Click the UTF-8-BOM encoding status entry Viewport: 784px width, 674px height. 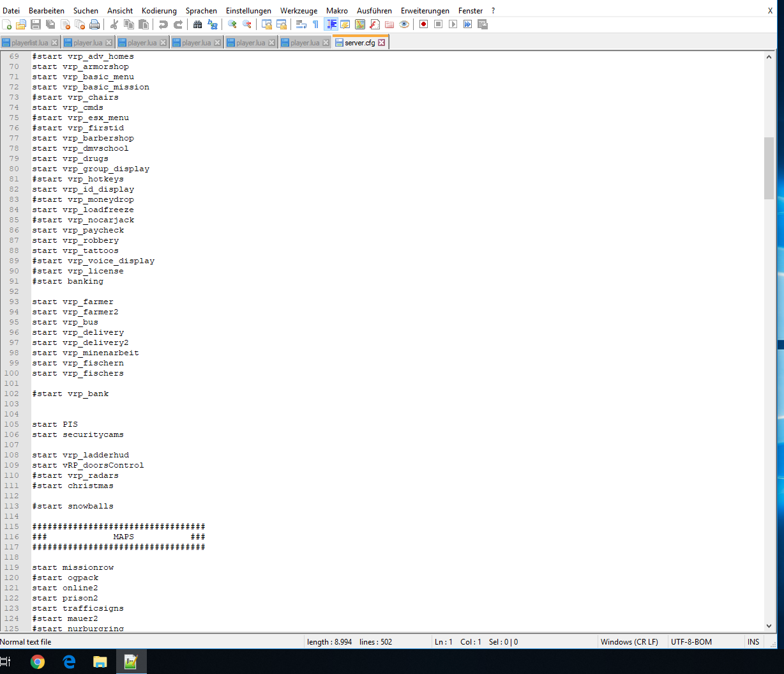click(691, 641)
